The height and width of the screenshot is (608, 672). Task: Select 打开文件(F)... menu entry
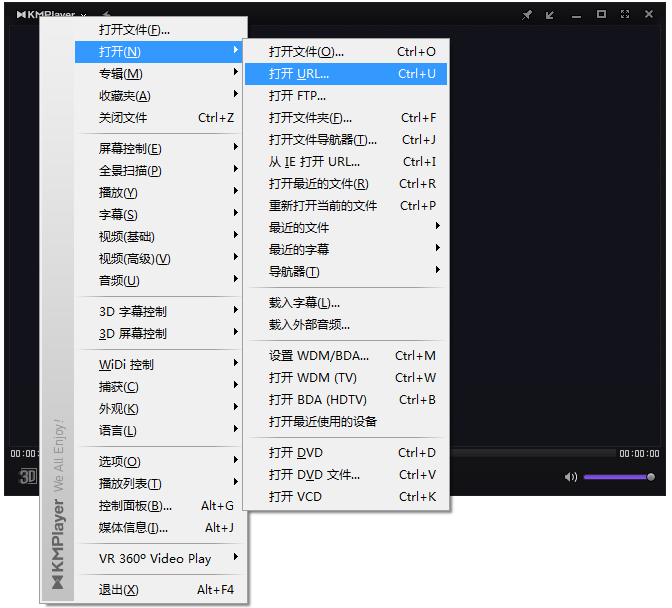pyautogui.click(x=161, y=30)
